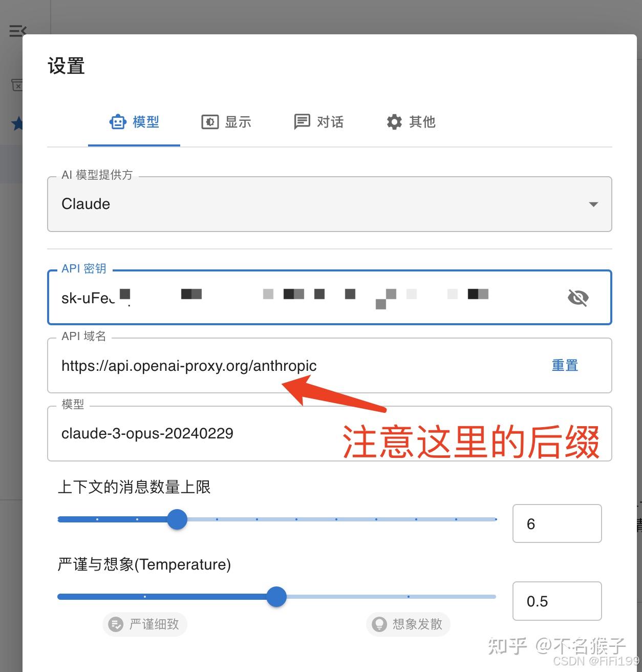Toggle API key visibility with the eye icon
This screenshot has height=672, width=642.
(x=578, y=297)
